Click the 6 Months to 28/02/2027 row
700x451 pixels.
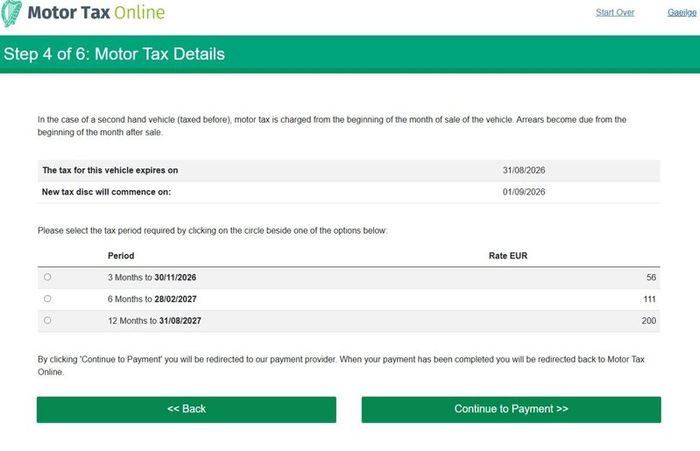(349, 299)
